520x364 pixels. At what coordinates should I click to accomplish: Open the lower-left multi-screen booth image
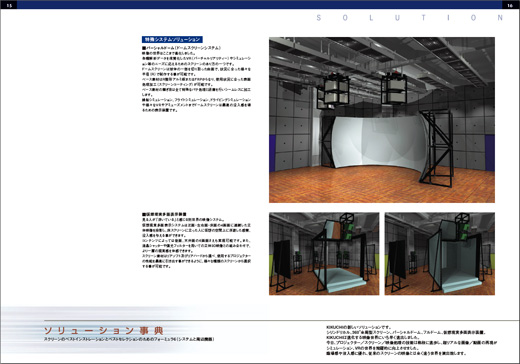pyautogui.click(x=324, y=254)
